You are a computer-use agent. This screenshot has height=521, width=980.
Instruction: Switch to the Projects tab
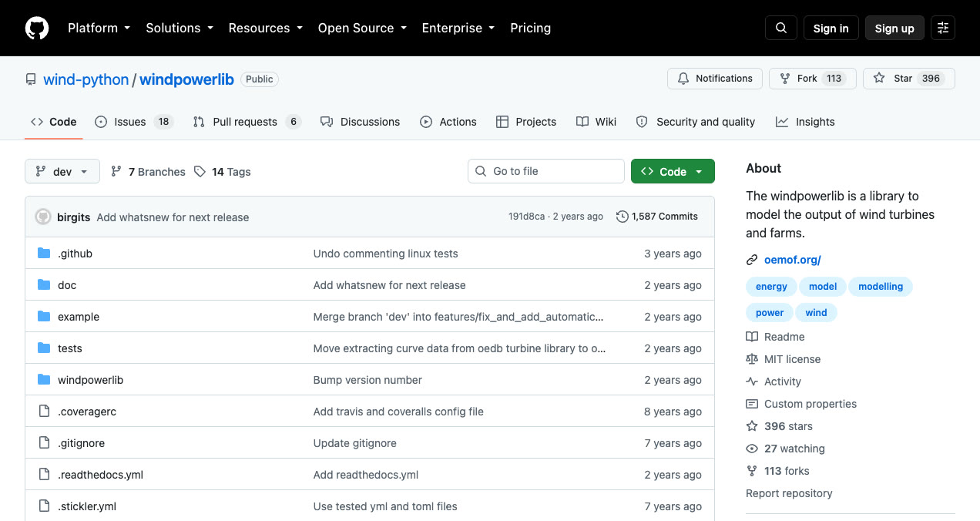coord(526,122)
